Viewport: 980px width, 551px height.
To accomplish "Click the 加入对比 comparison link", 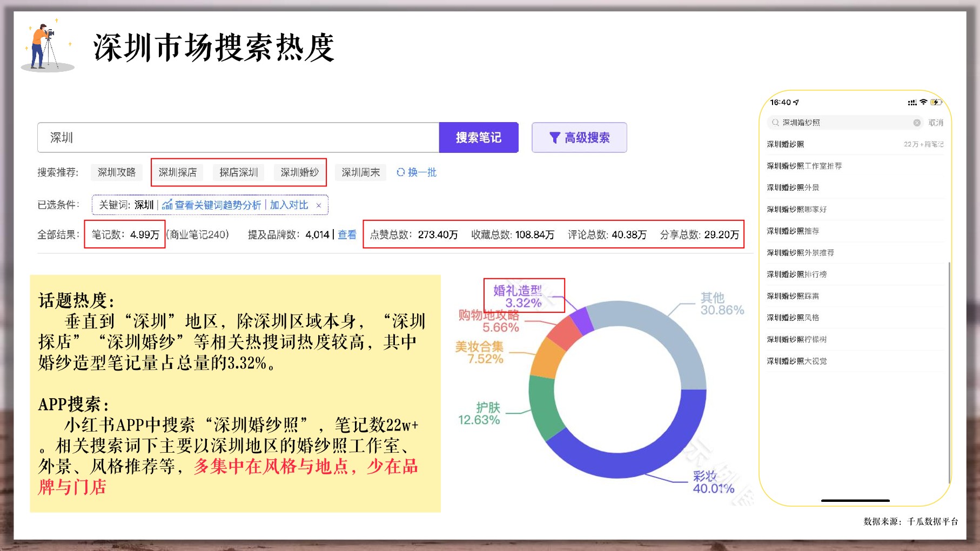I will click(x=288, y=205).
